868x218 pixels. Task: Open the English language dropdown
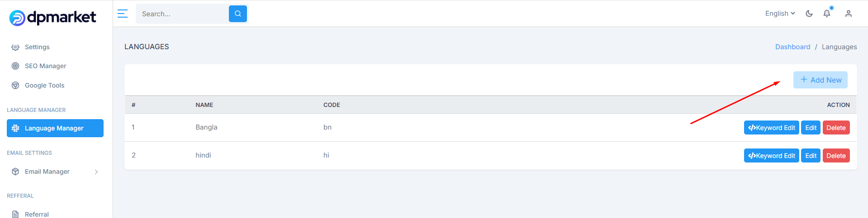tap(780, 14)
